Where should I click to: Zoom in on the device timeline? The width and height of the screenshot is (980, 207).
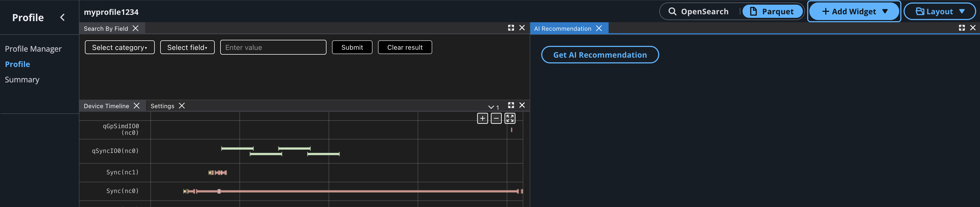(x=482, y=119)
